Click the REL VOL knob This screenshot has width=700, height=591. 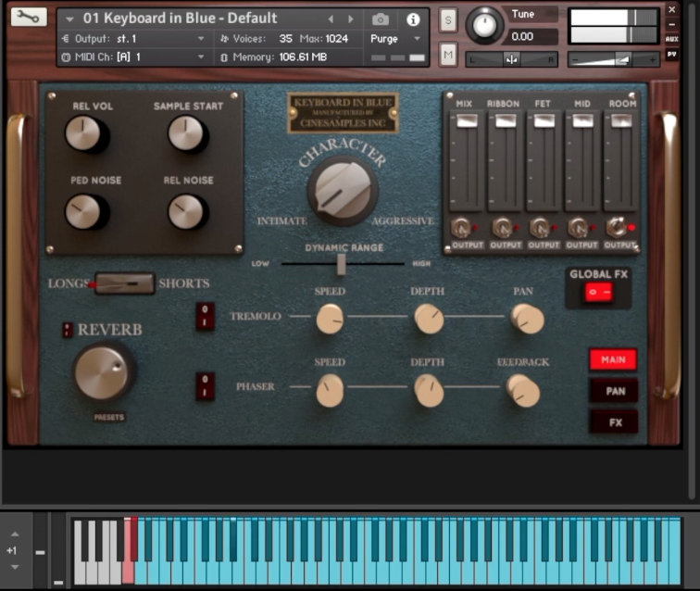pos(84,133)
